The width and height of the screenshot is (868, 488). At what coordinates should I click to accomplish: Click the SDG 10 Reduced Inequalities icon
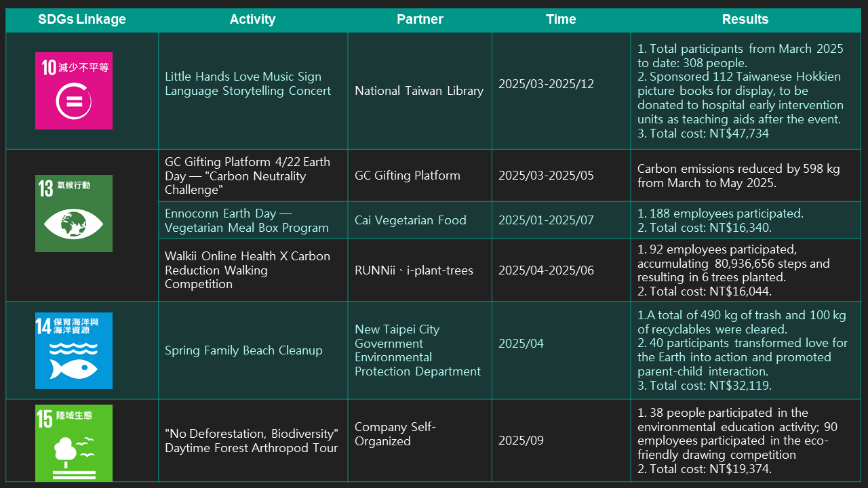coord(74,91)
